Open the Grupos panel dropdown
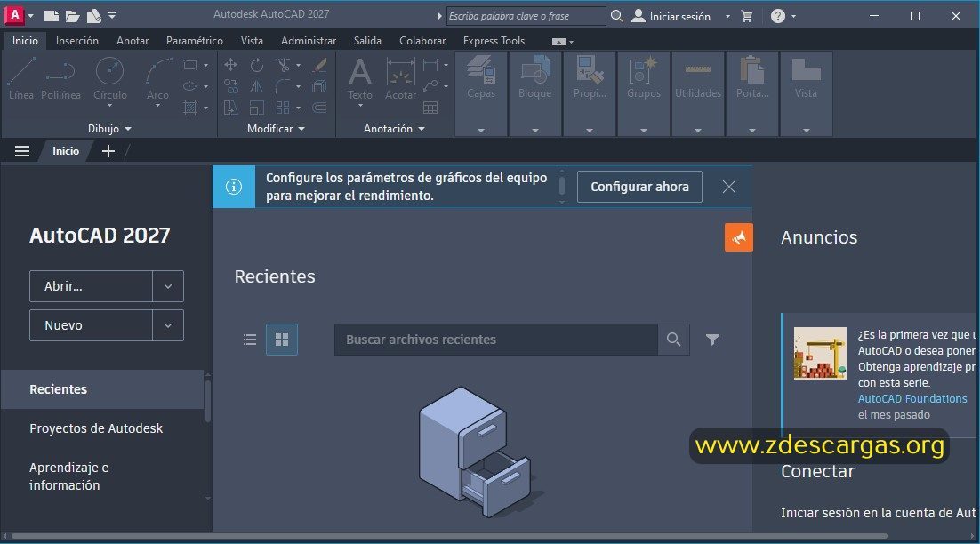 pos(644,131)
